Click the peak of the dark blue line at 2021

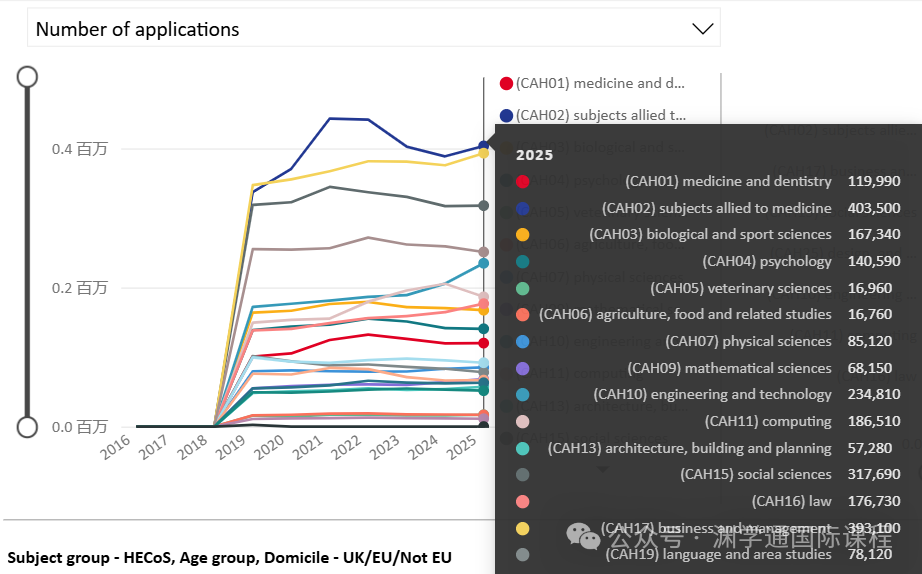coord(330,119)
